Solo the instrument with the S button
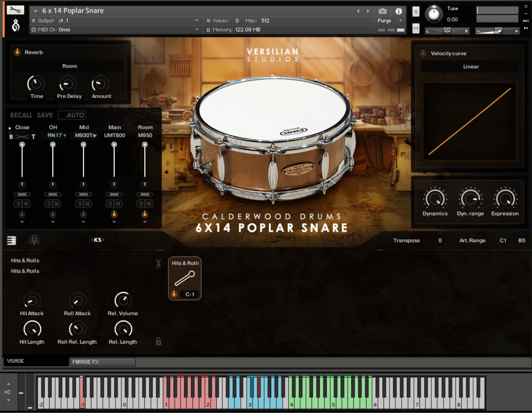The height and width of the screenshot is (413, 532). pyautogui.click(x=416, y=12)
